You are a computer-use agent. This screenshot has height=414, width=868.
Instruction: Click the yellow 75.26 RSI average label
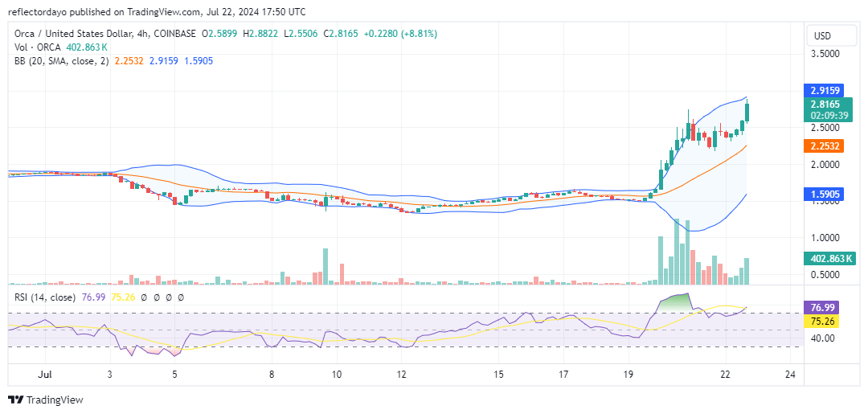[x=822, y=321]
